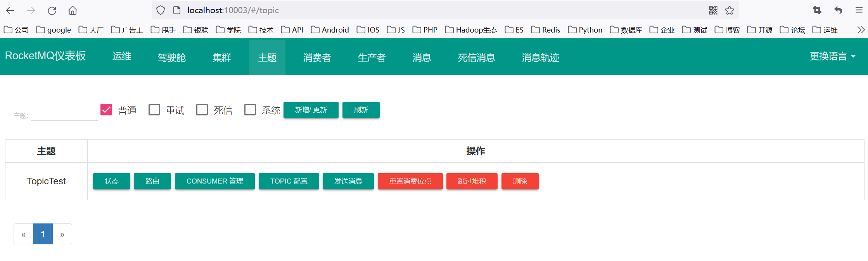
Task: Open the Hadoop生态 bookmark folder
Action: [x=471, y=30]
